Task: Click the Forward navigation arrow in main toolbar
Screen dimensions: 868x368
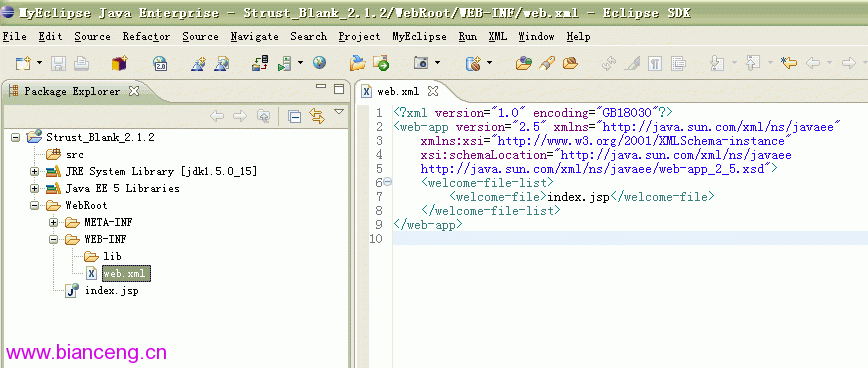Action: coord(849,63)
